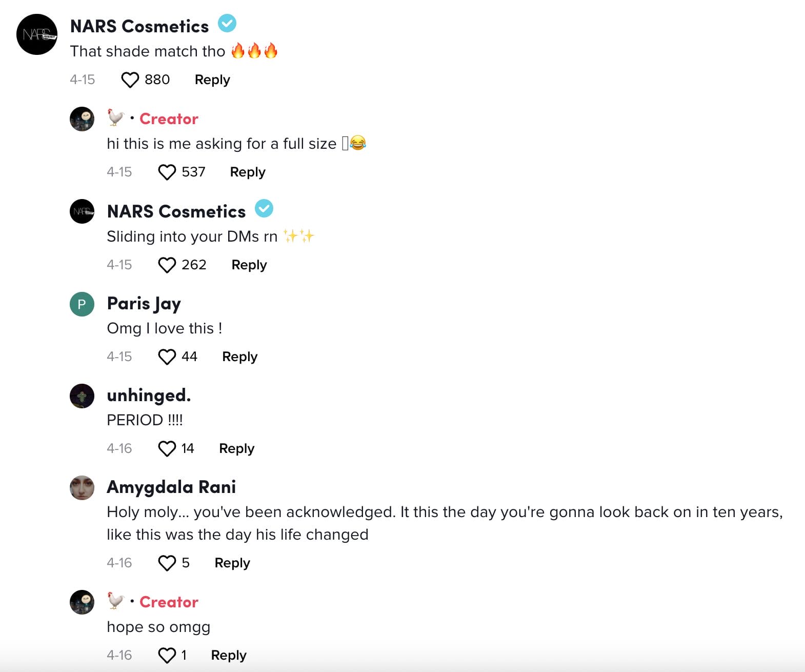Click NARS Cosmetics verified badge on top comment
This screenshot has height=672, width=805.
[227, 24]
